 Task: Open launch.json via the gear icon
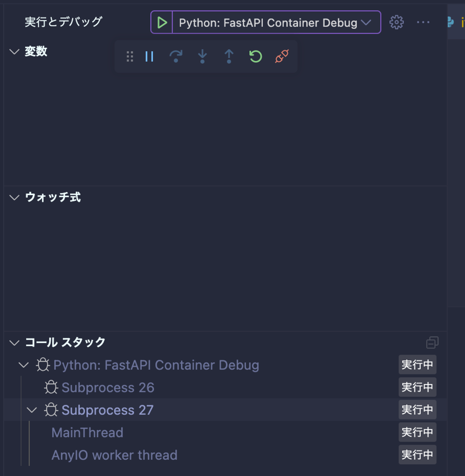pos(396,22)
